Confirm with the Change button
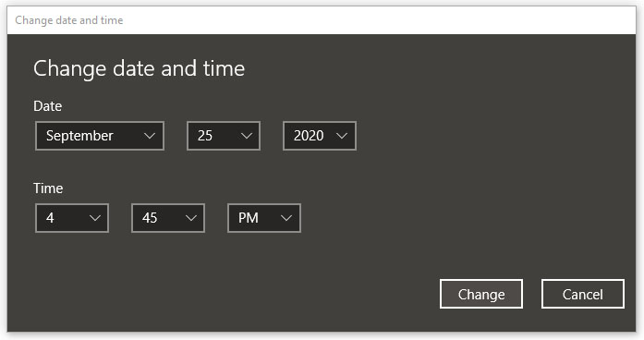This screenshot has height=340, width=644. click(481, 294)
